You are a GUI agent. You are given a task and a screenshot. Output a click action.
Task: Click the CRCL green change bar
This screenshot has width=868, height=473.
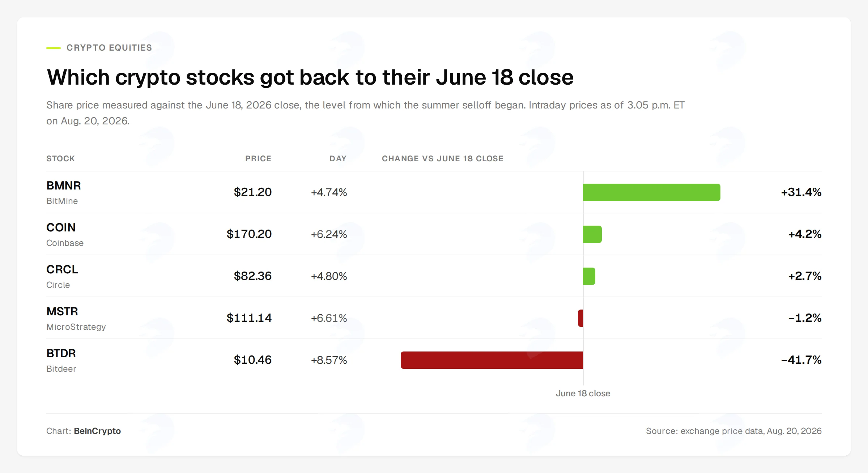[589, 276]
